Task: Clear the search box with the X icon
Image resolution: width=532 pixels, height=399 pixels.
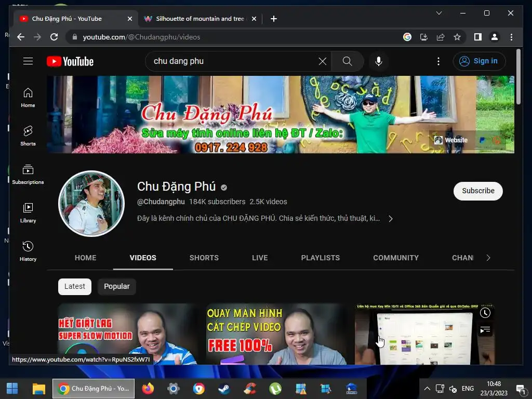Action: pyautogui.click(x=322, y=61)
